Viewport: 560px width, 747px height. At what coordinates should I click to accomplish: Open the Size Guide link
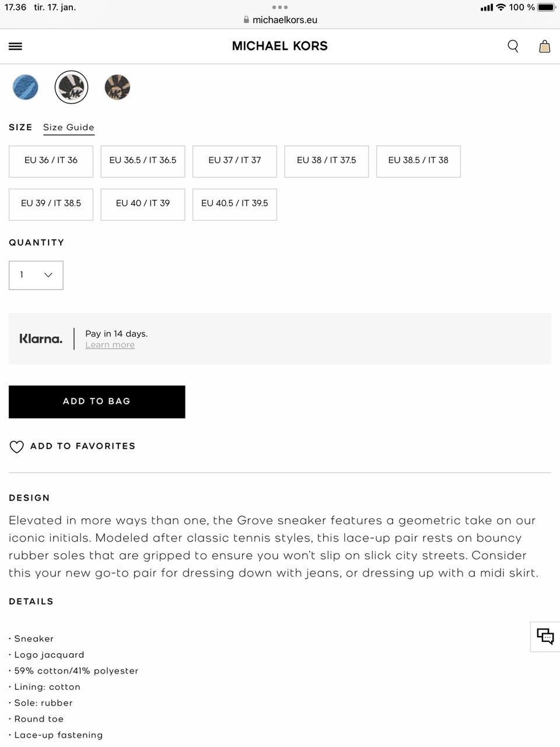68,127
